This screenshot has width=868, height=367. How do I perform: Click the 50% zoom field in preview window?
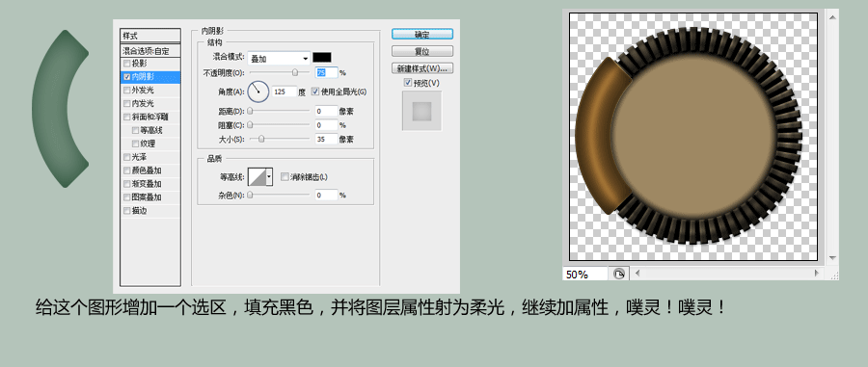click(585, 275)
